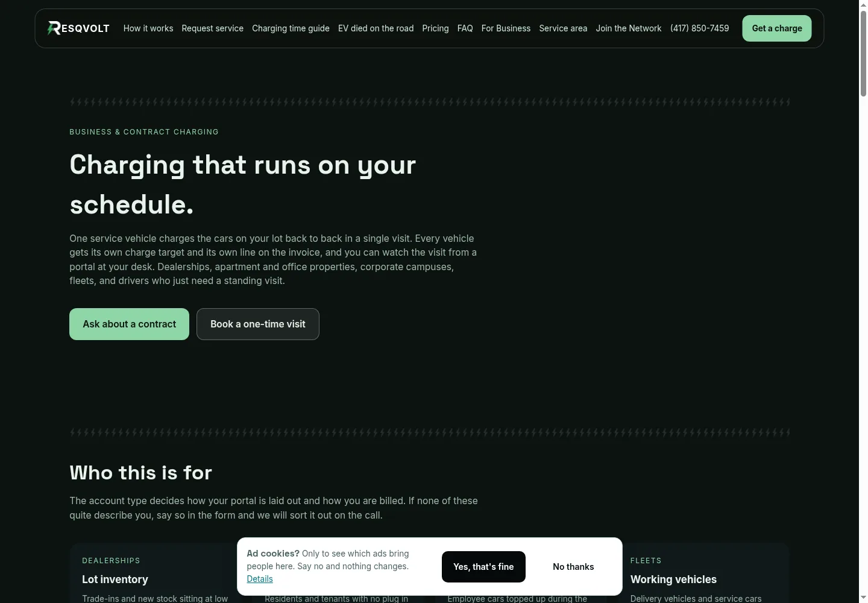Decline cookies with No thanks
The image size is (868, 603).
(x=573, y=567)
